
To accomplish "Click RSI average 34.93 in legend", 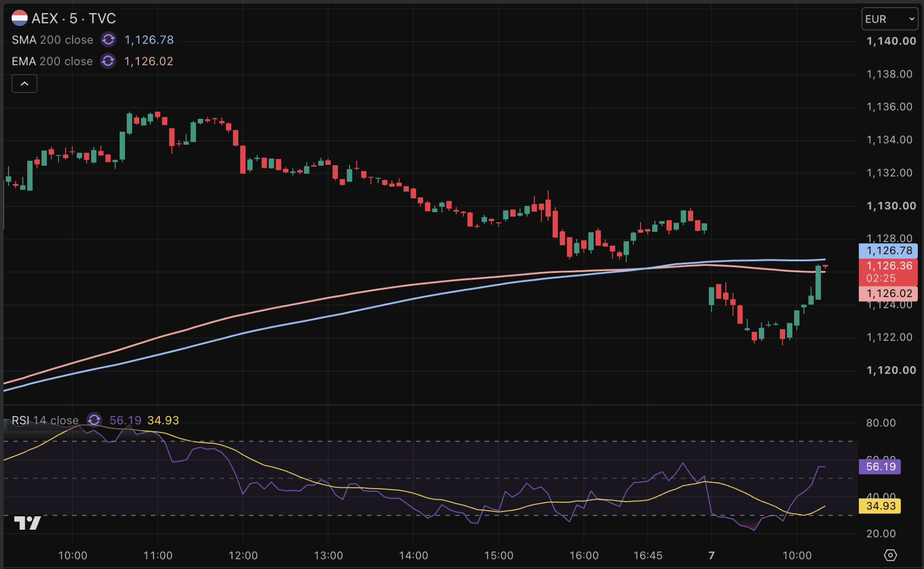I will (x=163, y=420).
